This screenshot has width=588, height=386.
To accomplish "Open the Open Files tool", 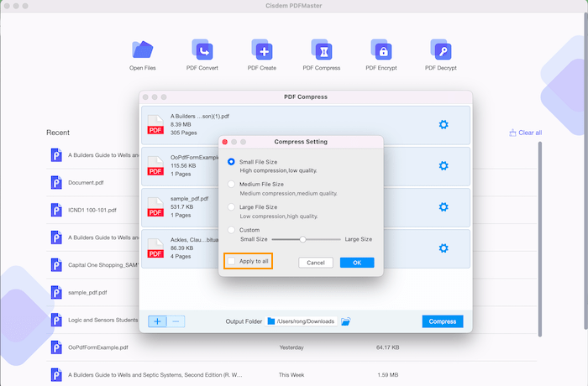I will (x=143, y=55).
